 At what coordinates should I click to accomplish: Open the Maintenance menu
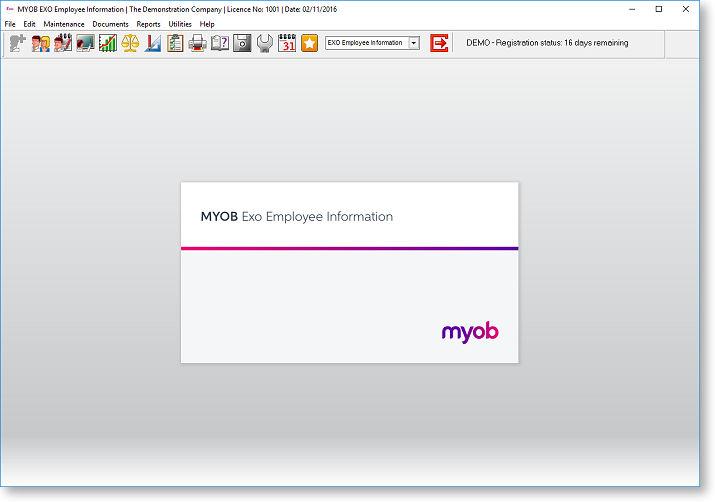tap(64, 24)
